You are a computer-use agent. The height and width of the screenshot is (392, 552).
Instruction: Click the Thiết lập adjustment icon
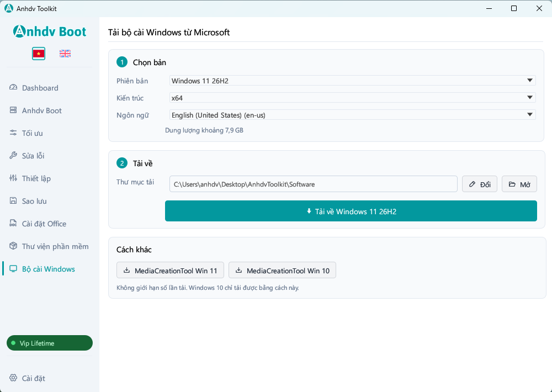[13, 178]
